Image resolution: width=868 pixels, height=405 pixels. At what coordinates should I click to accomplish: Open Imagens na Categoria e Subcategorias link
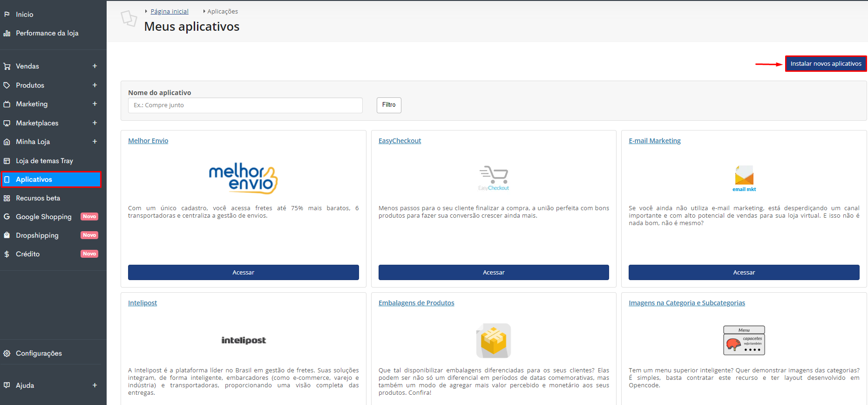[x=687, y=303]
